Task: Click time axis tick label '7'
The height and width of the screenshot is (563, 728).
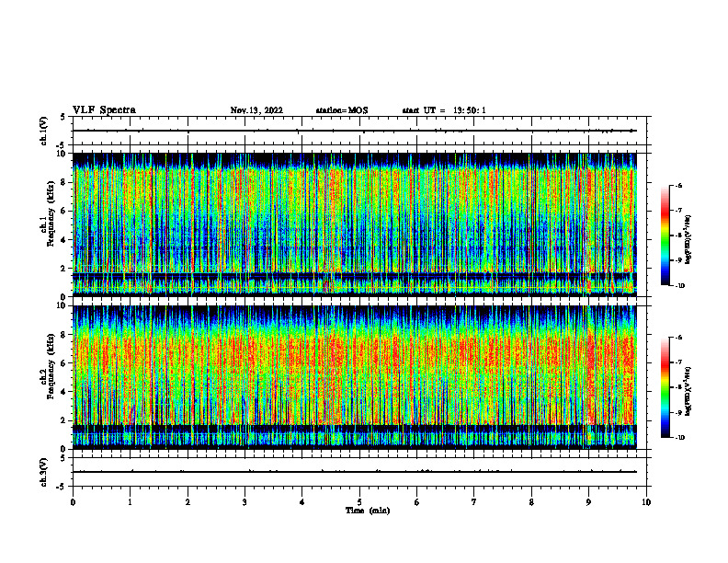Action: click(x=474, y=502)
